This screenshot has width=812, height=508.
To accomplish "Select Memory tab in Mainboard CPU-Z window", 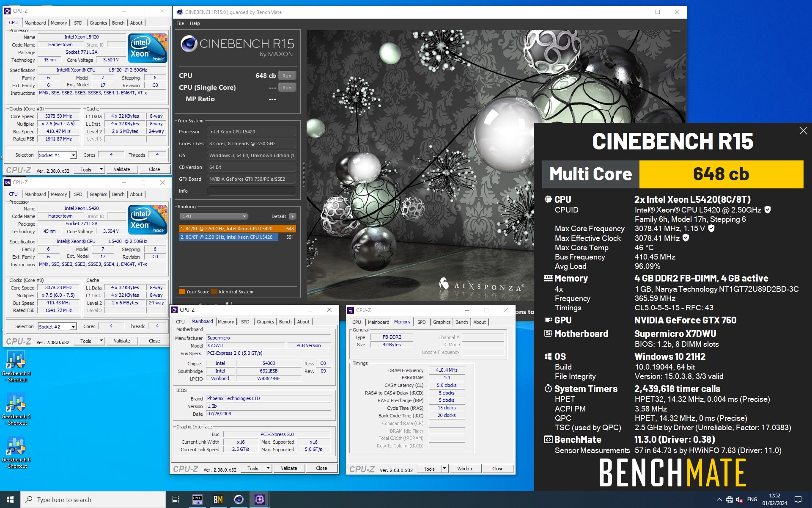I will click(226, 322).
